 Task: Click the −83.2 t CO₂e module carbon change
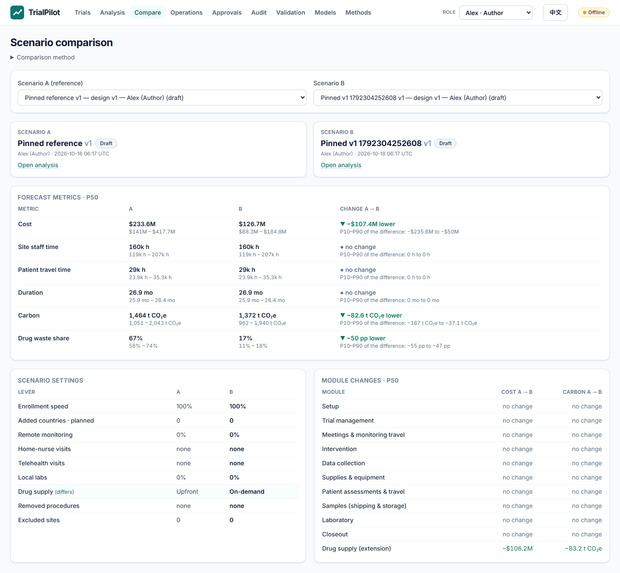[x=583, y=548]
